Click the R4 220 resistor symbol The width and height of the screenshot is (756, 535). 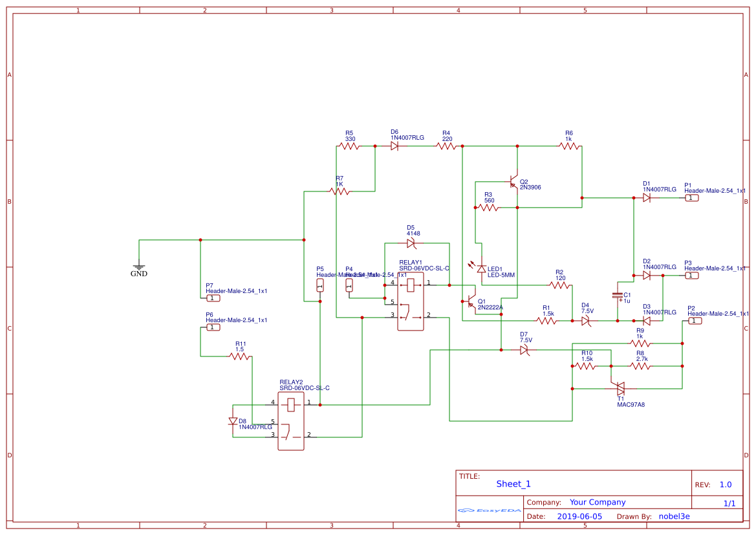click(446, 146)
